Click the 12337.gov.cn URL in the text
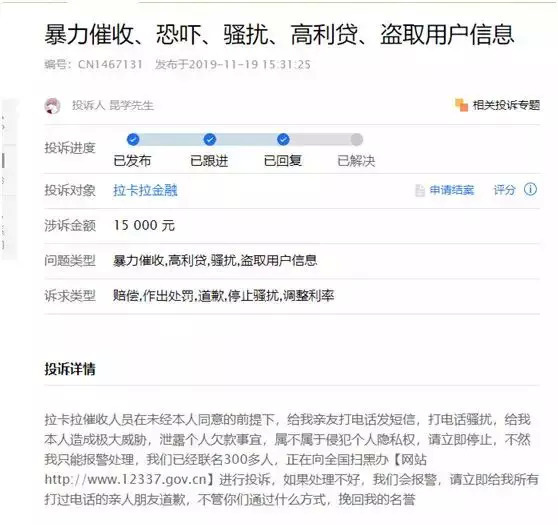The image size is (558, 525). tap(125, 479)
